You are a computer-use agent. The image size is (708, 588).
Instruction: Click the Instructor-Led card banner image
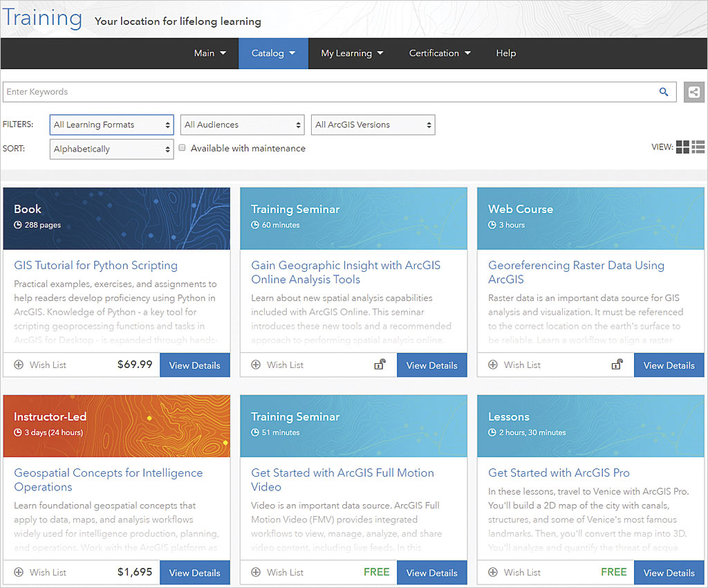coord(116,426)
